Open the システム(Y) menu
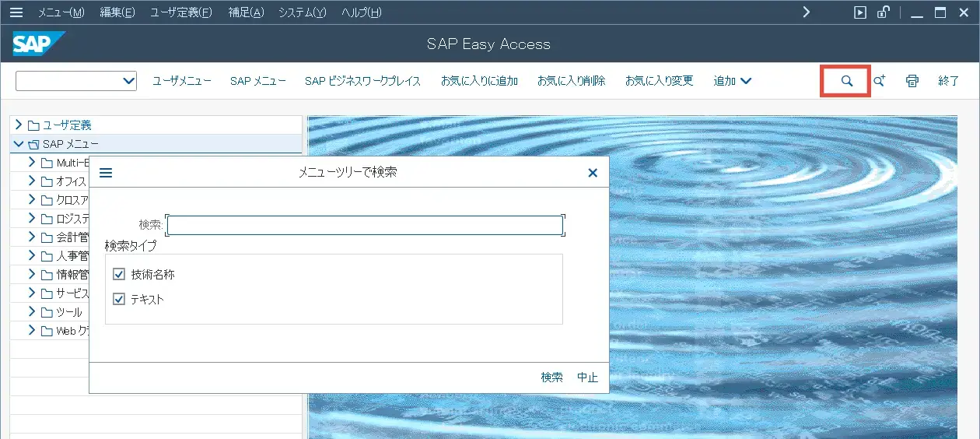 tap(302, 12)
